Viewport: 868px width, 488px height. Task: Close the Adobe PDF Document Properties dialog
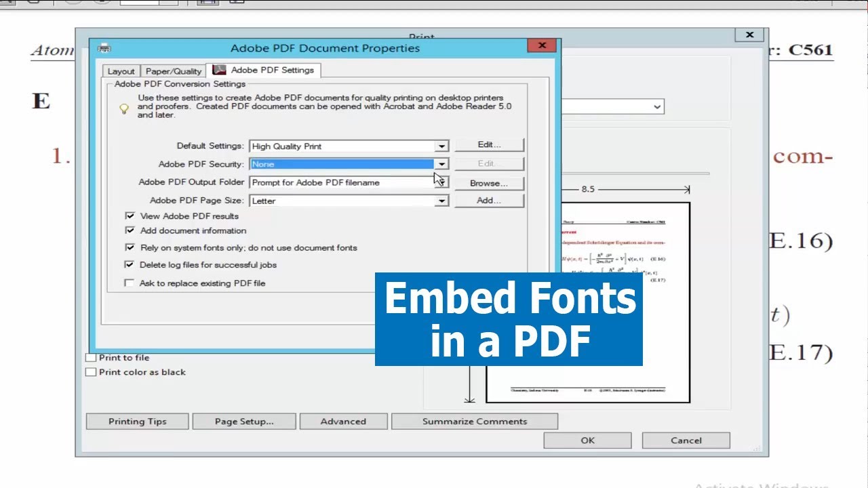[x=542, y=45]
